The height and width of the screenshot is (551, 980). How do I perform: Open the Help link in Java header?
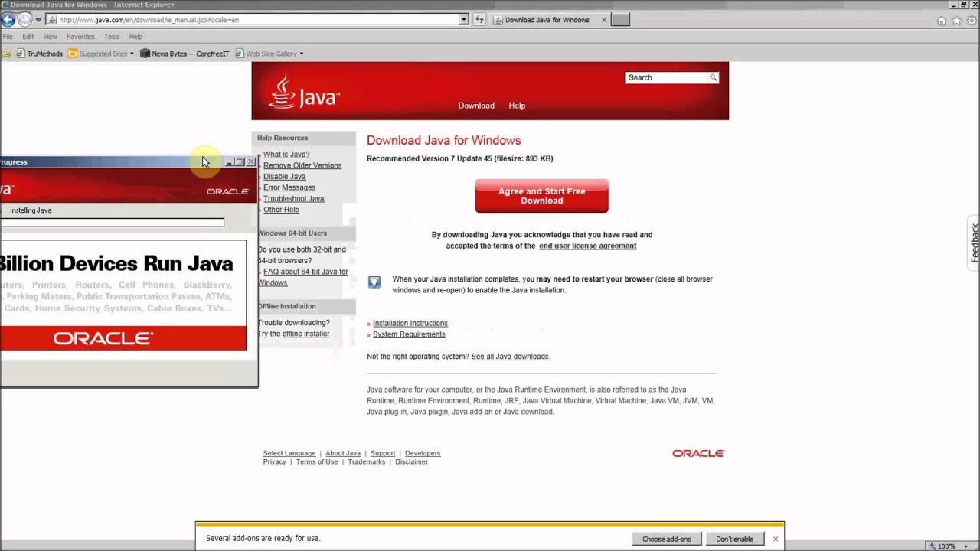pyautogui.click(x=517, y=106)
